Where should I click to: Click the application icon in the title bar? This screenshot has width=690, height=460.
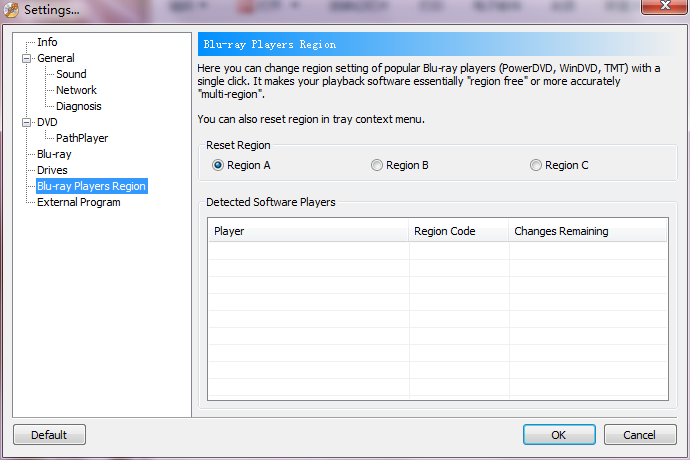11,10
